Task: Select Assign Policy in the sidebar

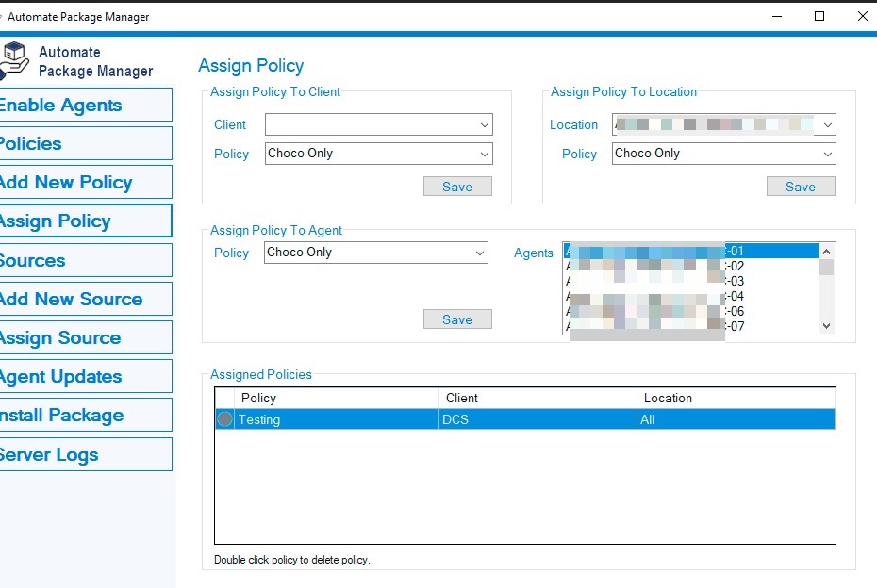Action: [x=86, y=220]
